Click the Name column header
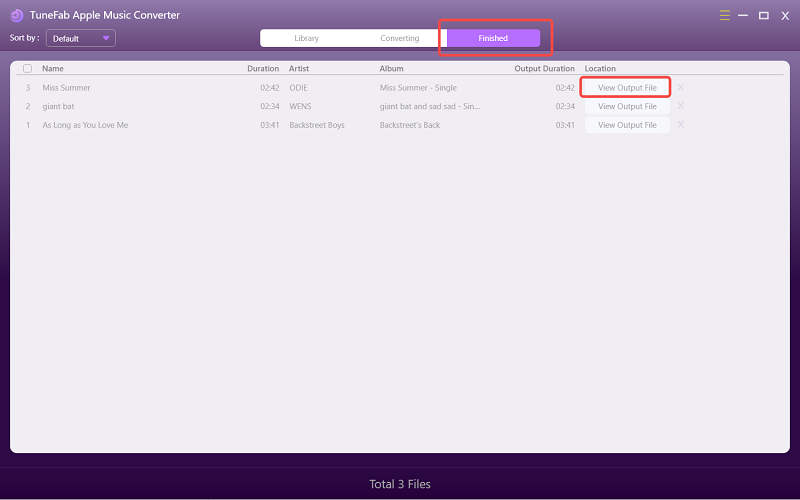800x500 pixels. pyautogui.click(x=53, y=69)
